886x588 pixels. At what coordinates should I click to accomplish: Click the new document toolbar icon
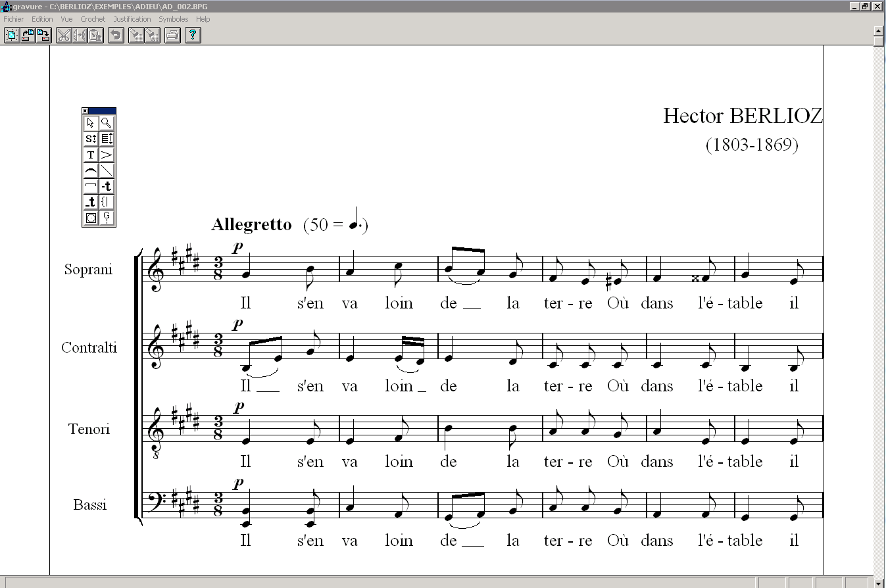[x=11, y=35]
